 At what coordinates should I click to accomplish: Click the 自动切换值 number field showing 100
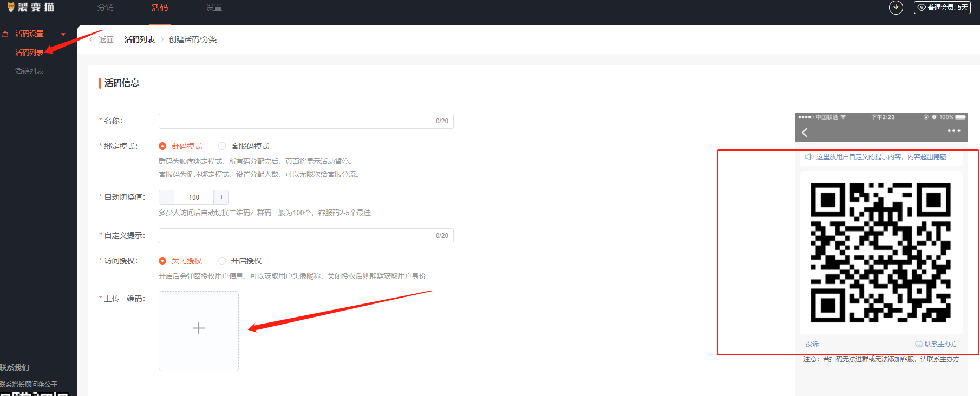pos(194,197)
